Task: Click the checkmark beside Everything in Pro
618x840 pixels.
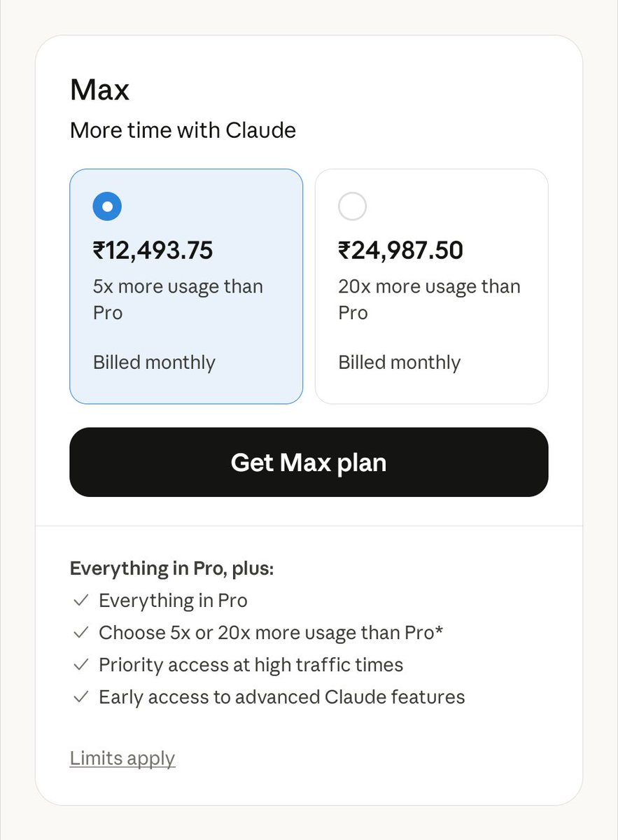Action: [x=80, y=601]
